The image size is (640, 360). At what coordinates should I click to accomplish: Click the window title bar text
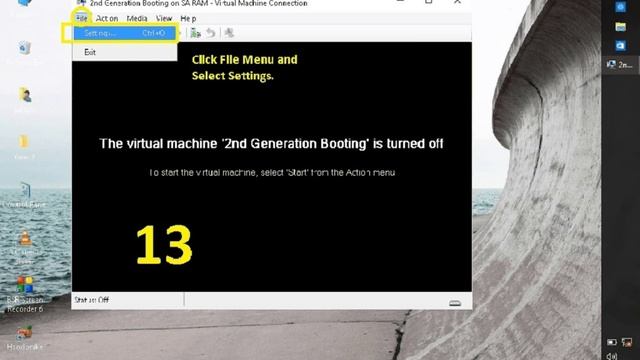[x=198, y=3]
